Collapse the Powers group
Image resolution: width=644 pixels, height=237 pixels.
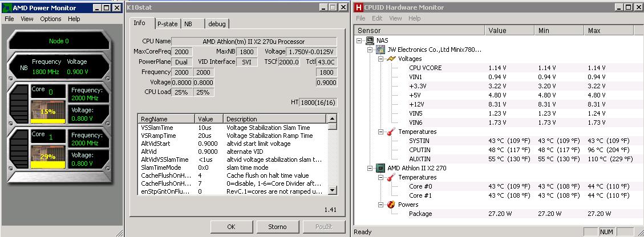pos(381,204)
